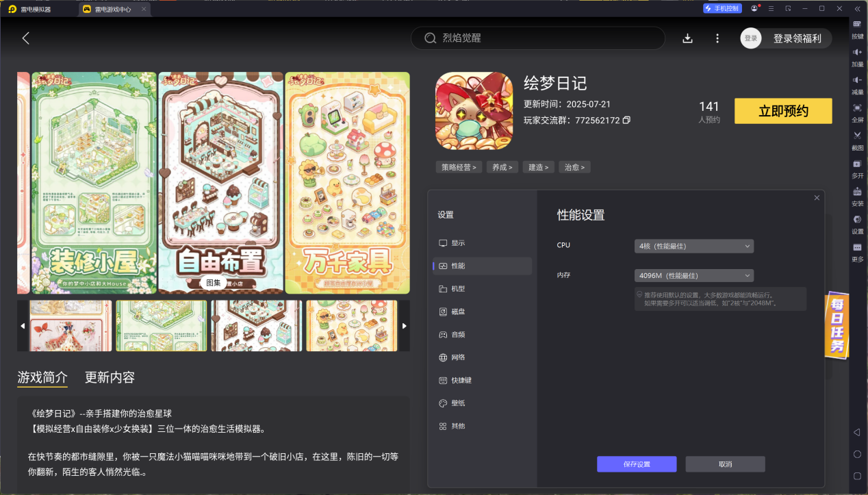Select 网络 in the settings list

click(x=483, y=357)
